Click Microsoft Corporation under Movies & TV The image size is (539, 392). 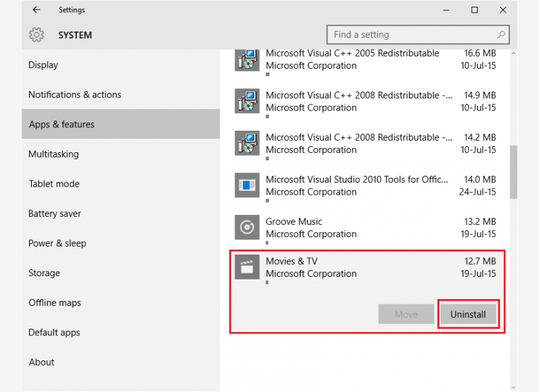click(x=311, y=273)
